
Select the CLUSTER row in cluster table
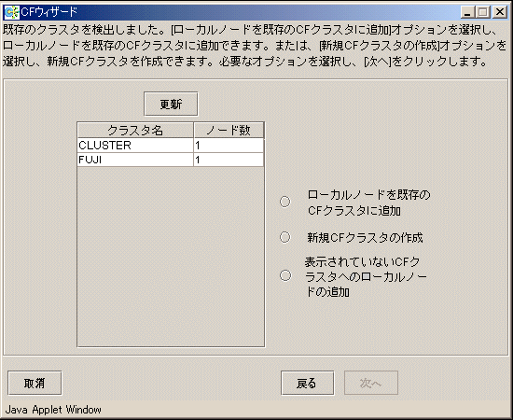click(171, 145)
